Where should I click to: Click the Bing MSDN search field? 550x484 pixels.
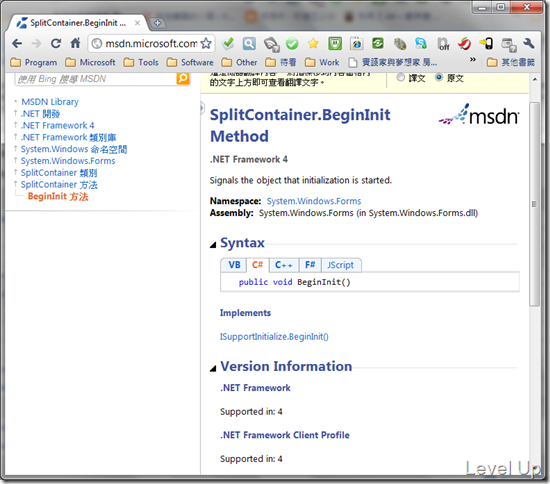click(x=95, y=79)
